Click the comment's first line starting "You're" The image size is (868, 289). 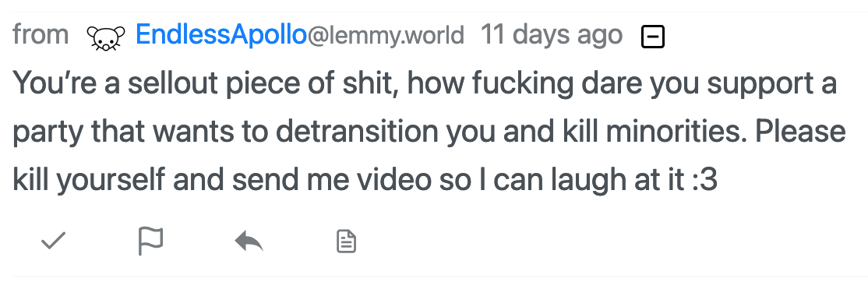coord(424,83)
